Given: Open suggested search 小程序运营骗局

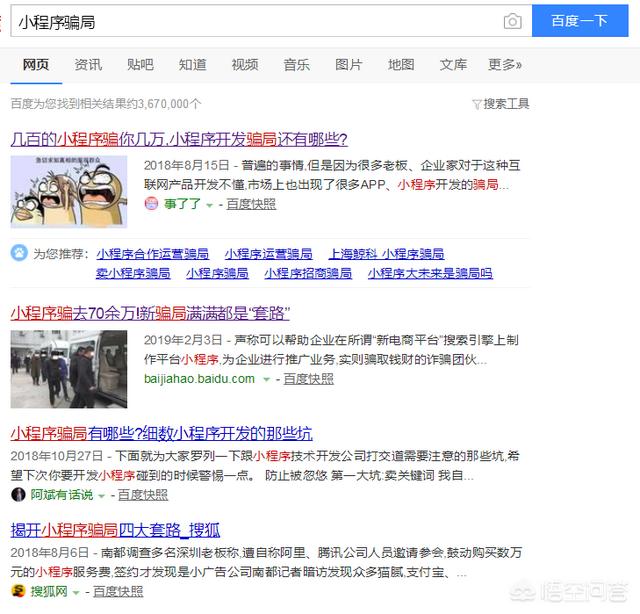Looking at the screenshot, I should tap(269, 254).
